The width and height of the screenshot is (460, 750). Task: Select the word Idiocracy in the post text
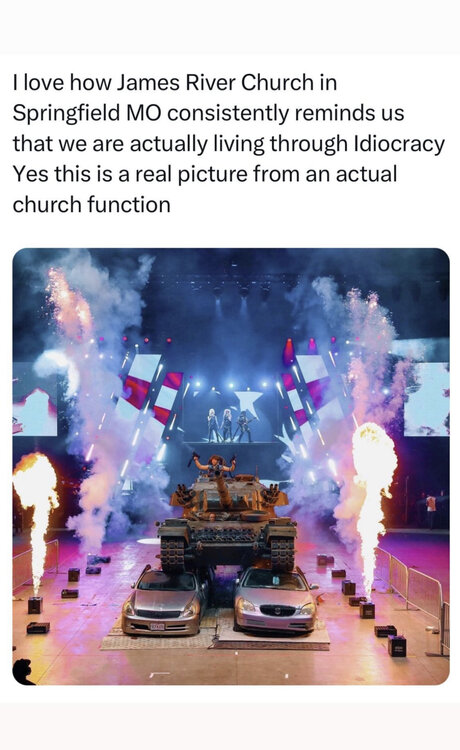click(x=399, y=143)
